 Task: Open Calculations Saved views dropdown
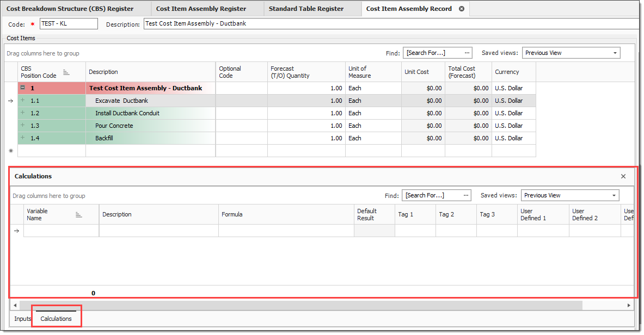tap(614, 195)
